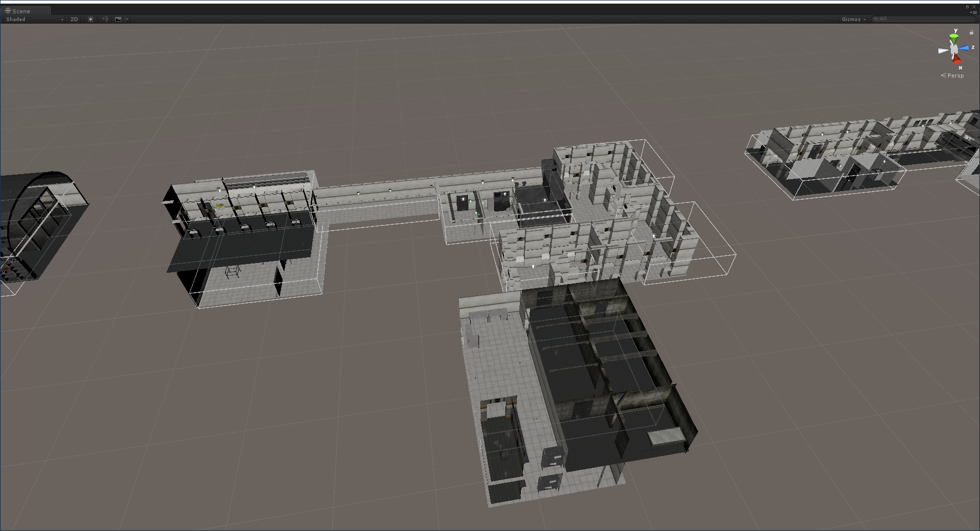Click the blue Z axis cone
980x531 pixels.
(x=964, y=48)
